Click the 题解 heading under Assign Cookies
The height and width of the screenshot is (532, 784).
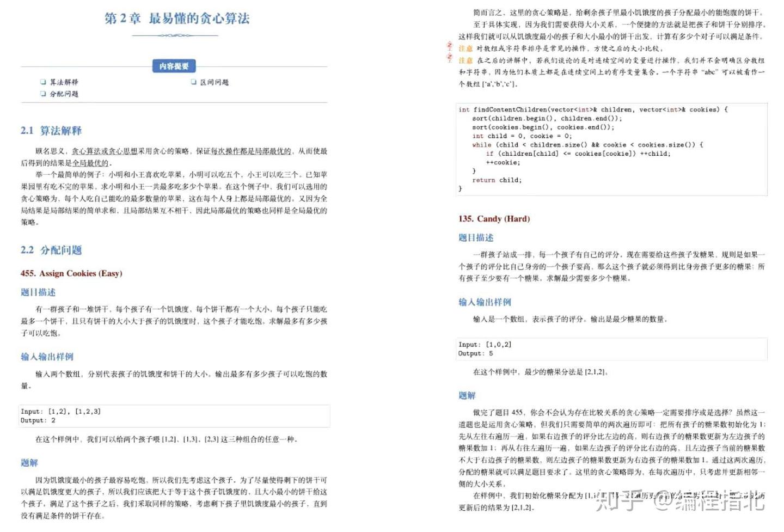click(29, 463)
